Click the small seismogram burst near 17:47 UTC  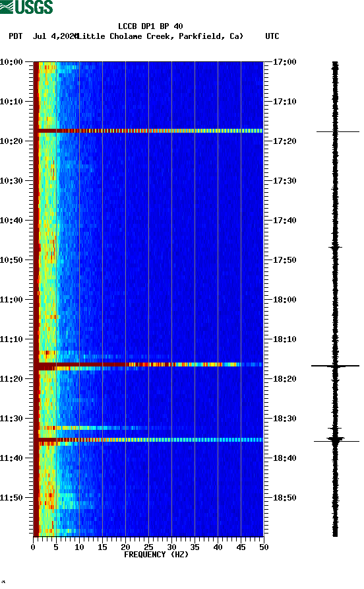click(336, 247)
